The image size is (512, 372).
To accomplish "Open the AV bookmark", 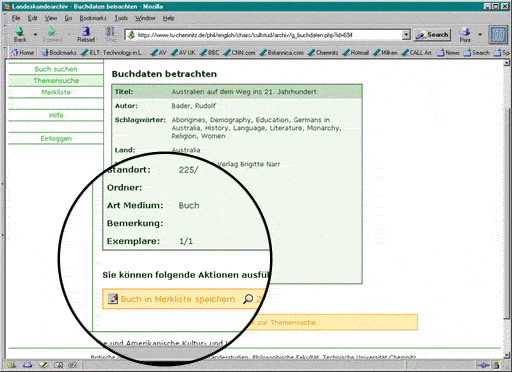I will click(158, 53).
